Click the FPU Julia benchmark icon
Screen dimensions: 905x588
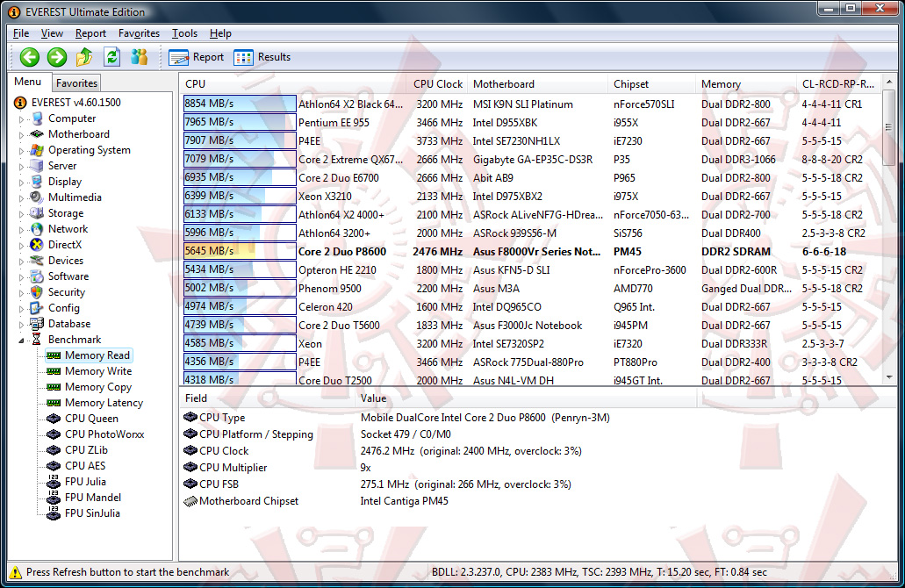pyautogui.click(x=54, y=481)
